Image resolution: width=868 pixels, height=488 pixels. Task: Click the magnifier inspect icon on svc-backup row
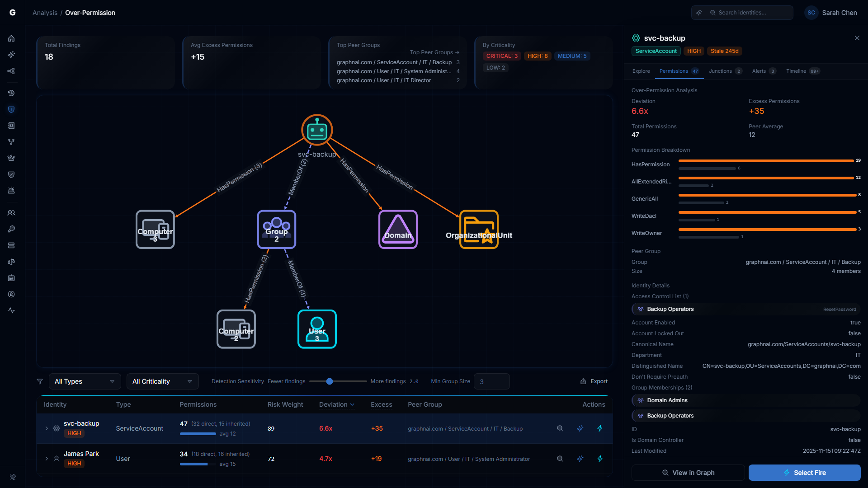[x=560, y=428]
